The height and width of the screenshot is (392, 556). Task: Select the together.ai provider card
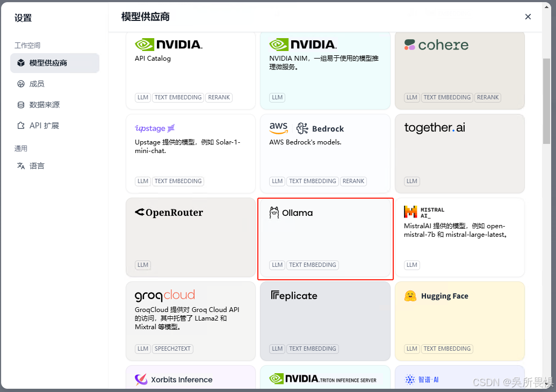coord(459,153)
